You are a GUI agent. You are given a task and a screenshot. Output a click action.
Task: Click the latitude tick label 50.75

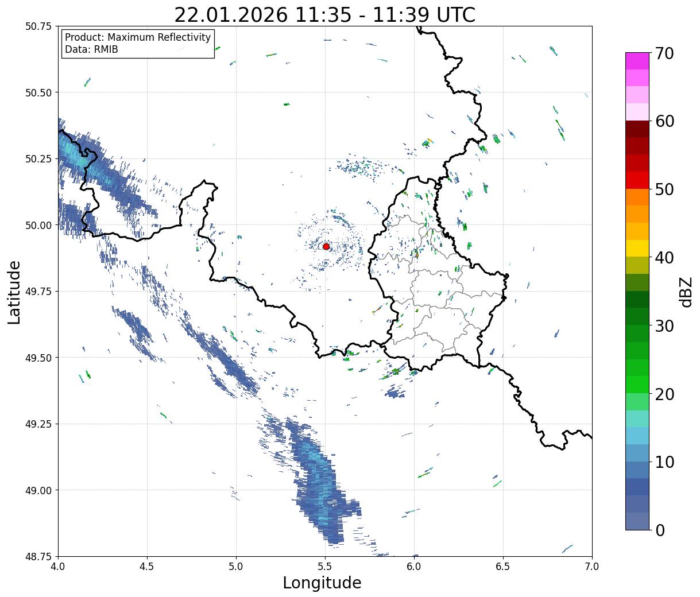tap(38, 26)
